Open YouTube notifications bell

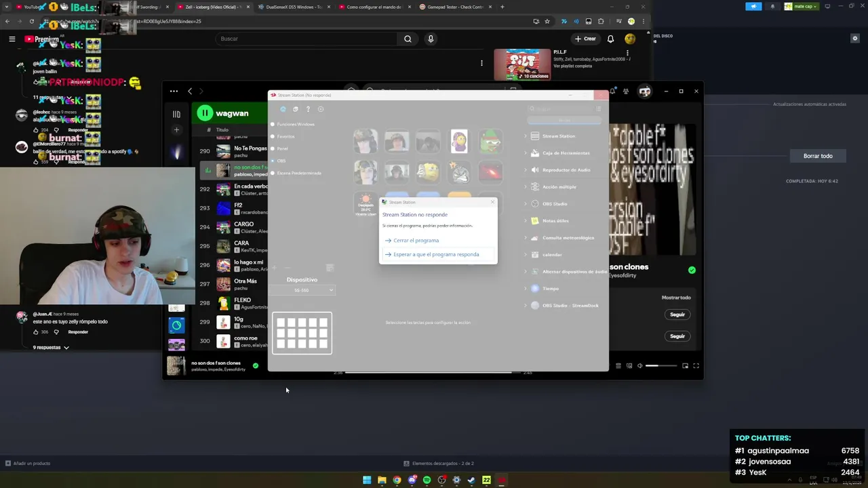[x=610, y=39]
